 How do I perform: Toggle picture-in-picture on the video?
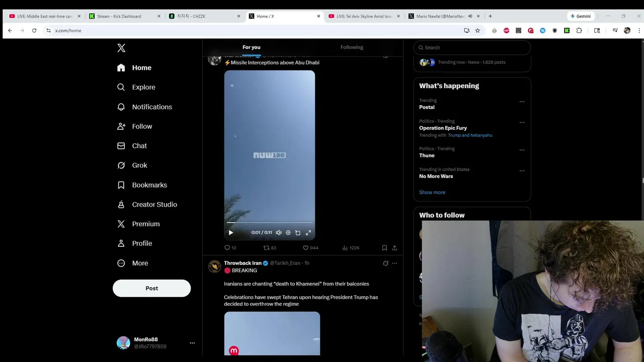(x=298, y=233)
